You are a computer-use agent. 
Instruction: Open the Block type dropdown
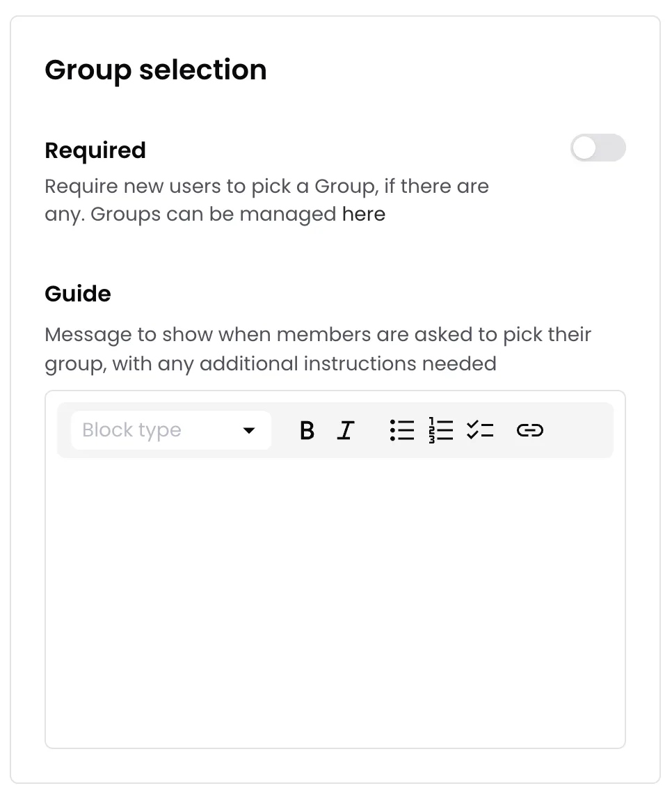171,430
